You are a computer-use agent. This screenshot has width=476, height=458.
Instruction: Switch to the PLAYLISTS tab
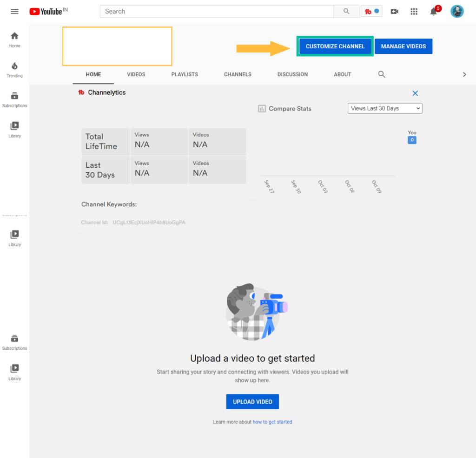point(184,74)
